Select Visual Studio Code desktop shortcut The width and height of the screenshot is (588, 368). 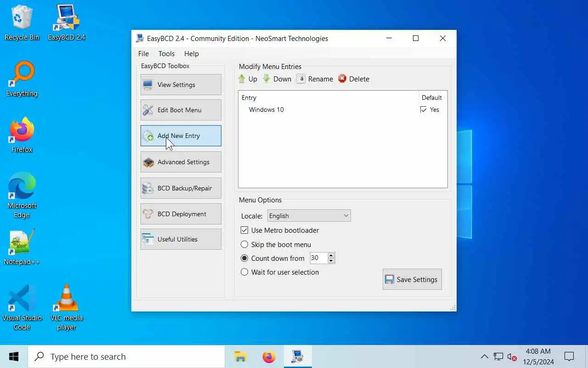pos(22,307)
